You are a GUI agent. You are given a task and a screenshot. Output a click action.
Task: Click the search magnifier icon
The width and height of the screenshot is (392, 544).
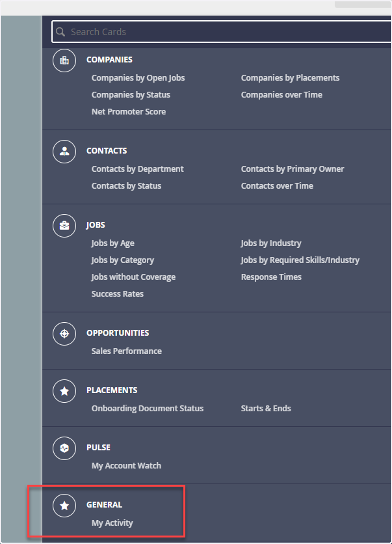point(60,32)
